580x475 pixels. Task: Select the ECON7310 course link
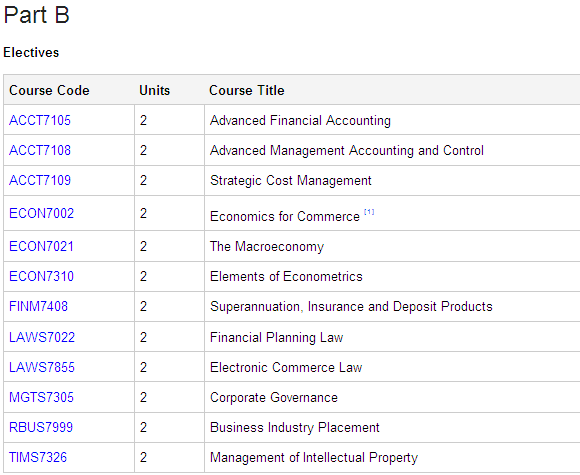[41, 276]
